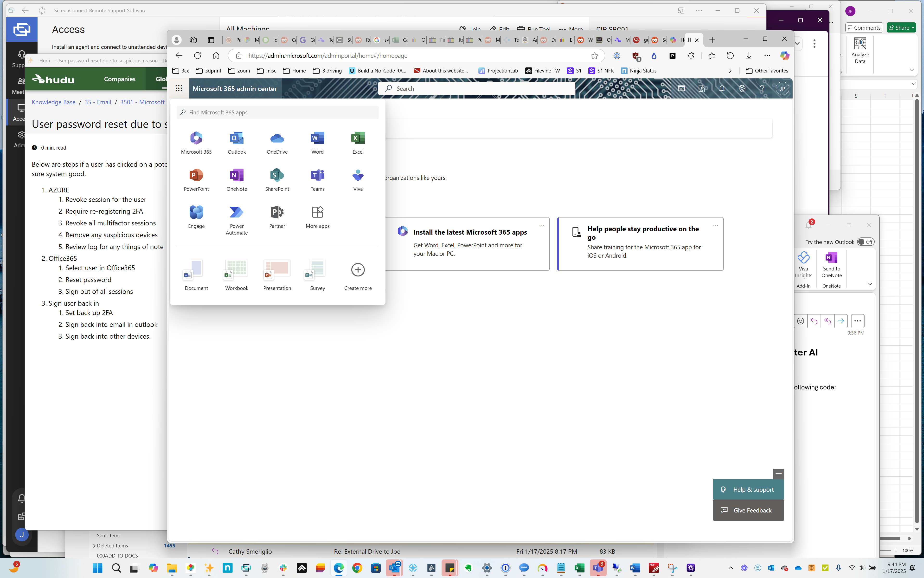Screen dimensions: 924x578
Task: Open Cloud Shell in the admin header
Action: pos(681,88)
